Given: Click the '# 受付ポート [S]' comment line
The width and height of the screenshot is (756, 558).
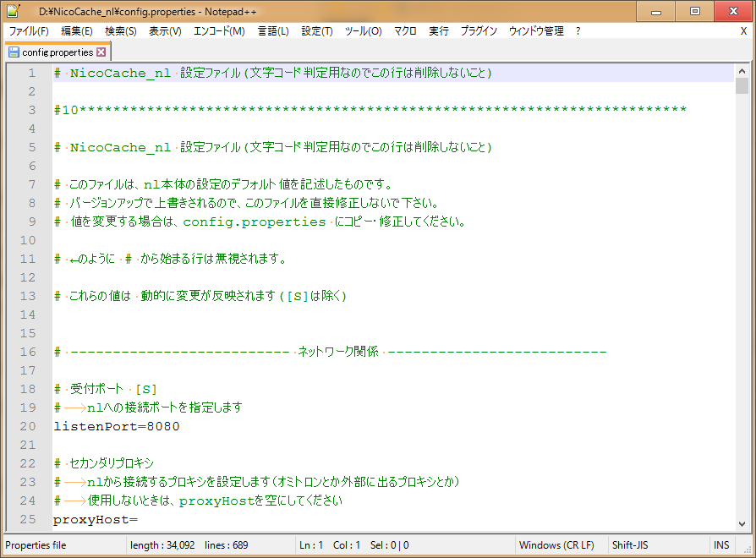Looking at the screenshot, I should [x=106, y=389].
